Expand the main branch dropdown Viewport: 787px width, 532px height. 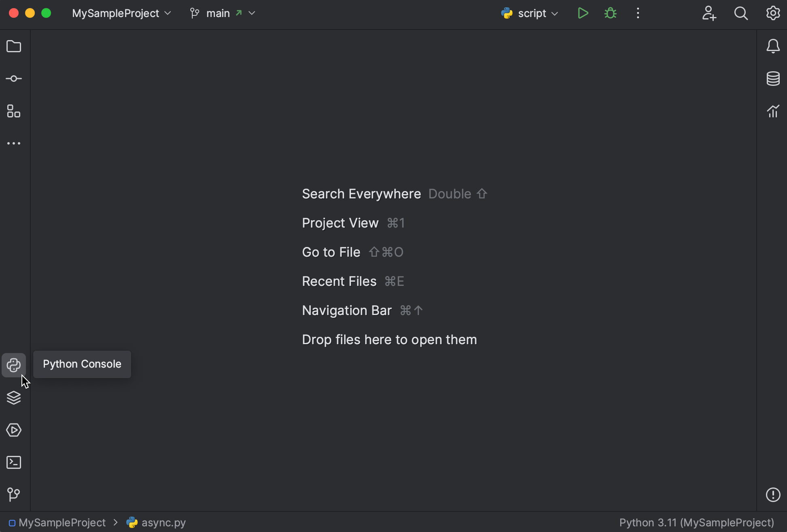pos(222,13)
